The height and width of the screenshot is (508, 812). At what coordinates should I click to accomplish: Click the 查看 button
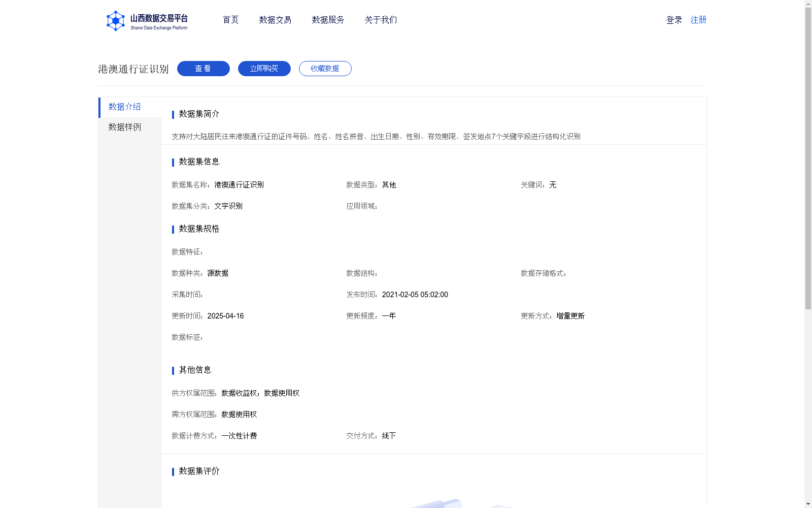click(x=203, y=68)
